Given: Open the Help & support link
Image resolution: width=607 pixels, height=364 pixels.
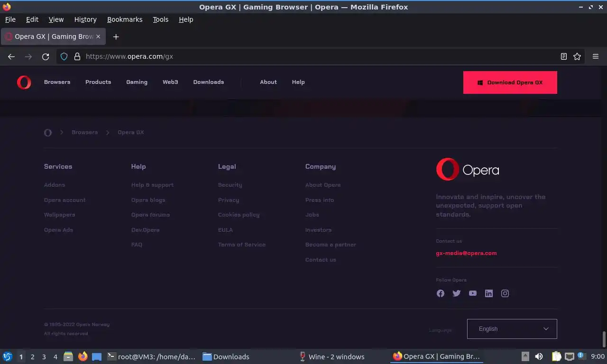Looking at the screenshot, I should pos(152,185).
